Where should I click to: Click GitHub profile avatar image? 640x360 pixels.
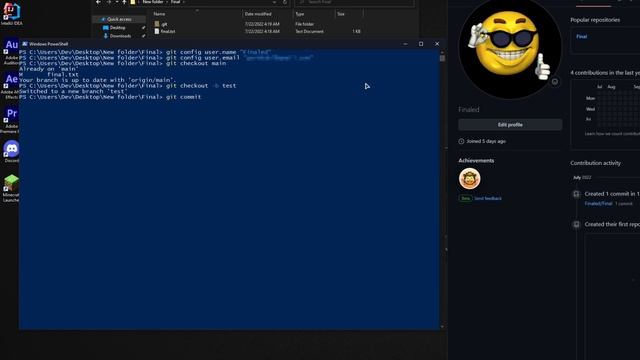click(510, 47)
